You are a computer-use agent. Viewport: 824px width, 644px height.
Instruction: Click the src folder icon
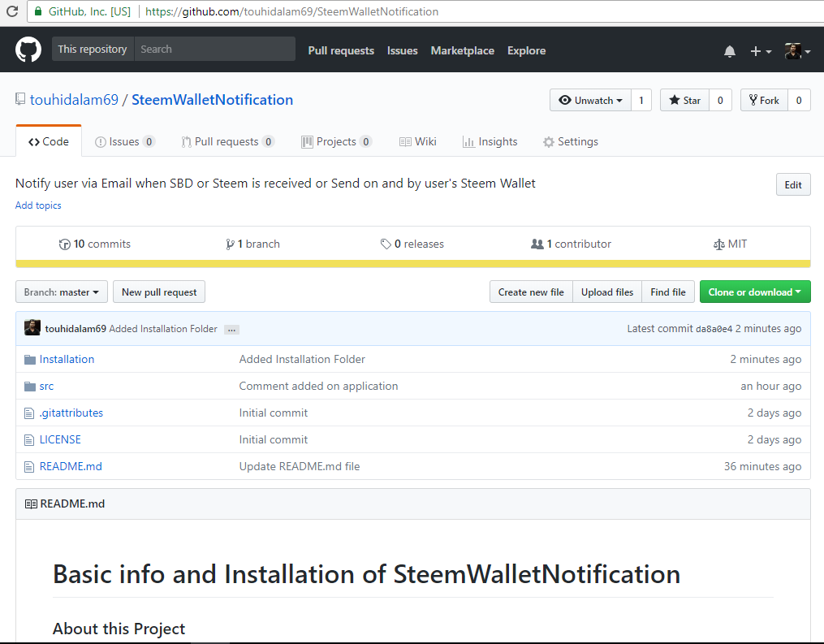tap(30, 387)
